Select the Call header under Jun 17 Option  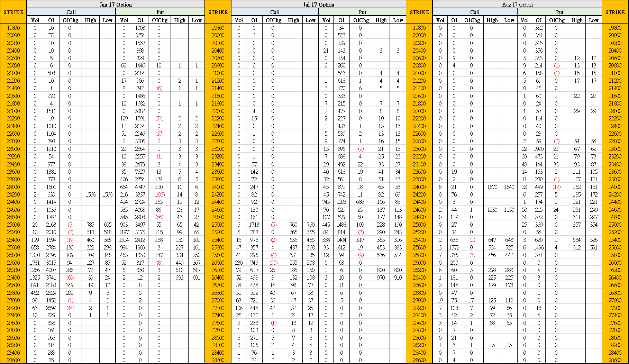coord(71,12)
